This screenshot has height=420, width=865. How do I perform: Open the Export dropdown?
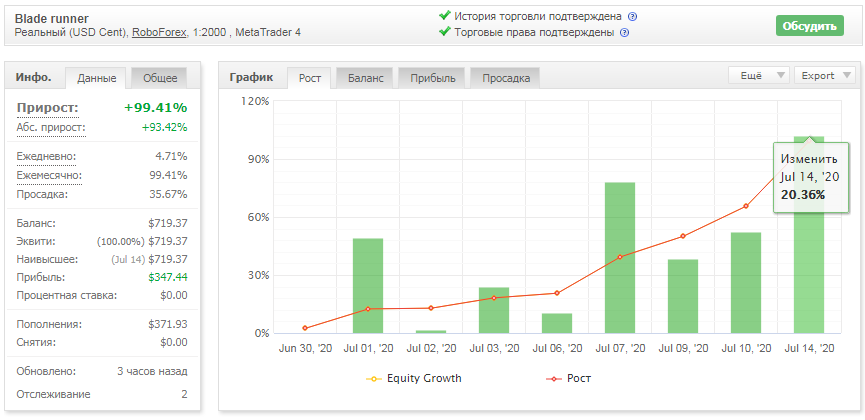pos(825,76)
